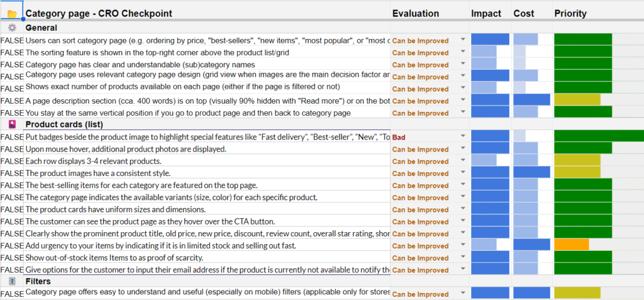The image size is (644, 300).
Task: Click the orange Priority bar in 'Add urgency' row
Action: (x=571, y=245)
